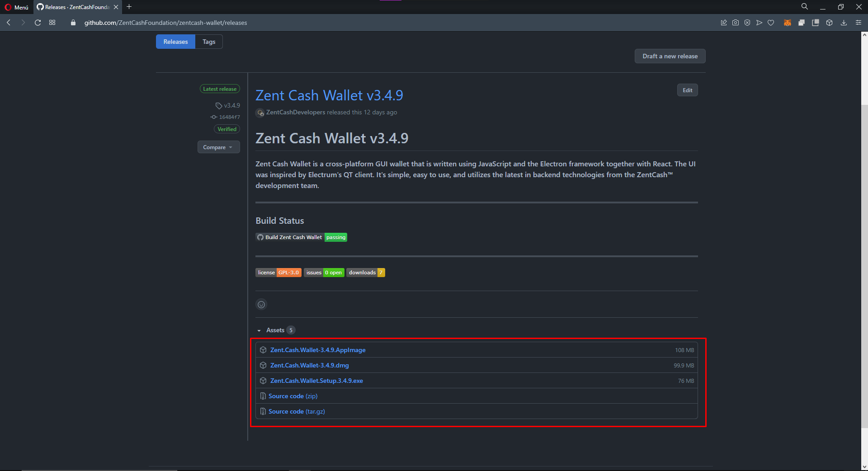Click the issues 0 open badge
This screenshot has height=471, width=868.
point(324,273)
